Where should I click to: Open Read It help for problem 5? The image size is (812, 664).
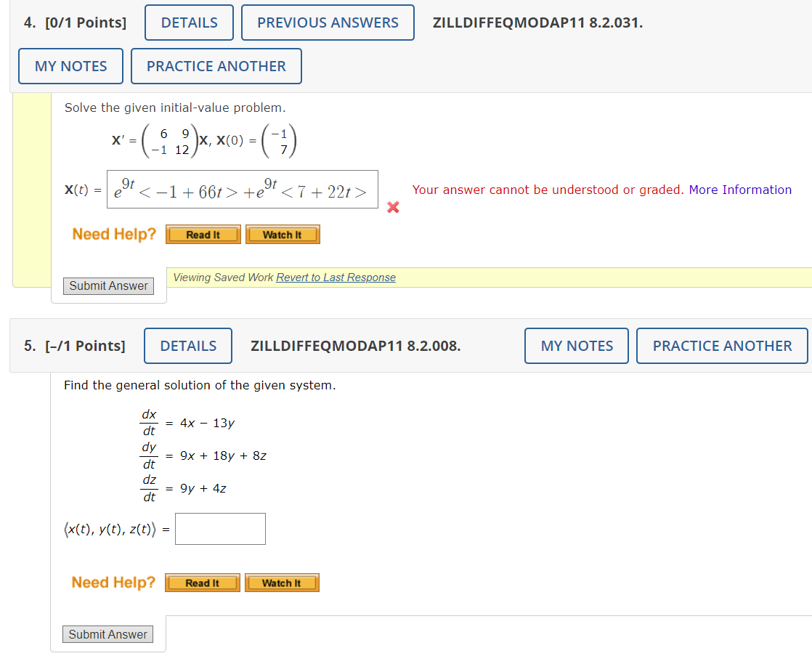202,582
